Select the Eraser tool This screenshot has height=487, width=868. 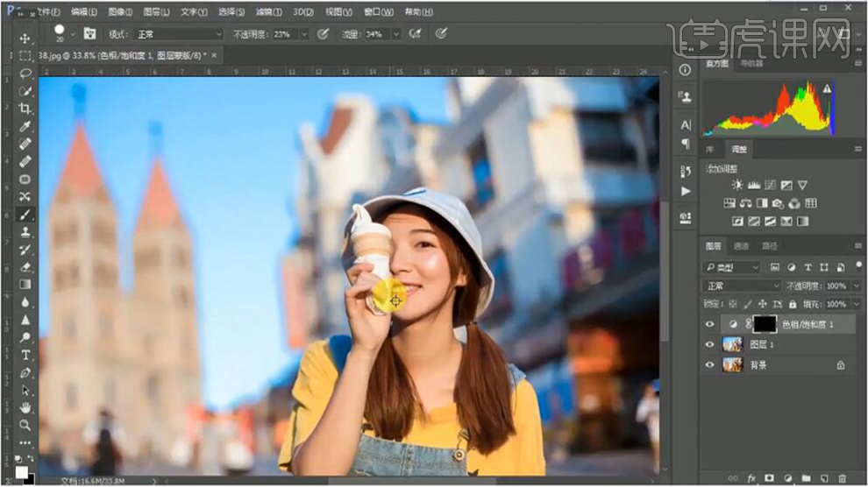25,266
